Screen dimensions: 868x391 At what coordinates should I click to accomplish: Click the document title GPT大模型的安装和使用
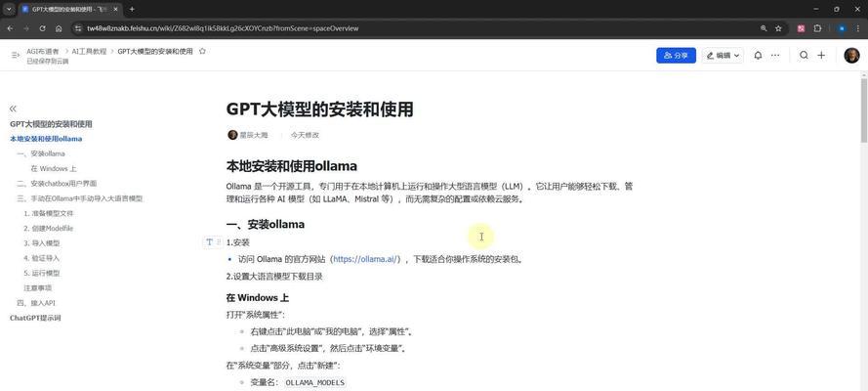tap(319, 109)
